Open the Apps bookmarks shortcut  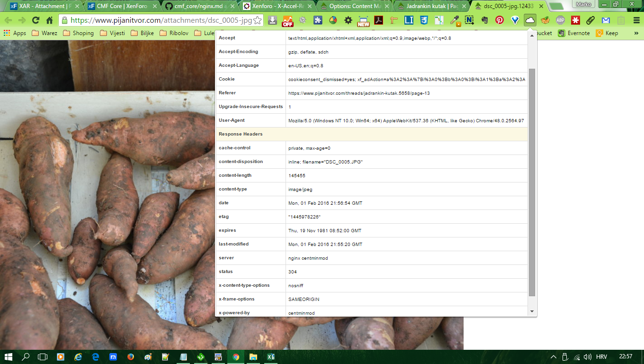(x=15, y=33)
